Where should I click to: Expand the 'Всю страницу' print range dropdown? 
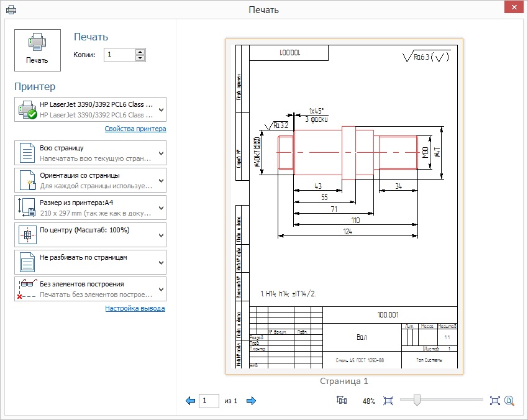[90, 153]
